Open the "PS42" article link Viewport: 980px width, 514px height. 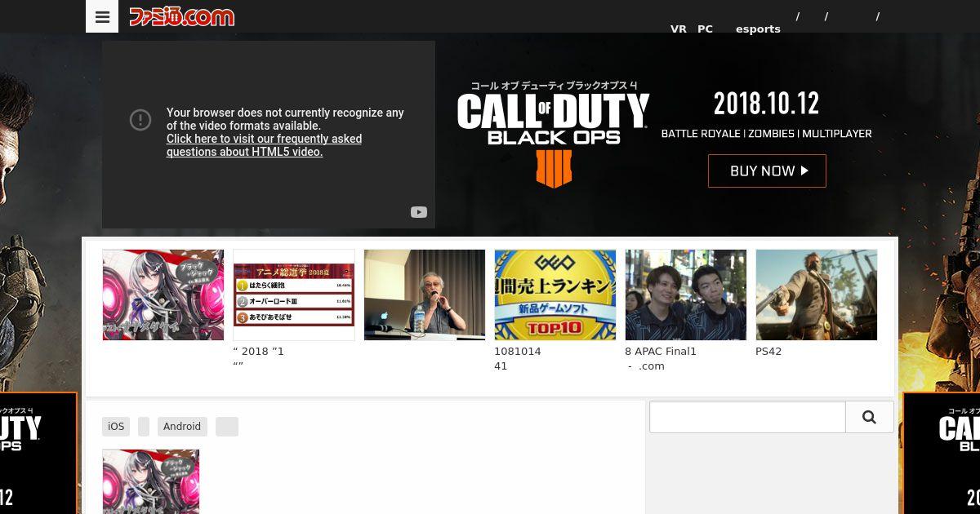pyautogui.click(x=768, y=352)
